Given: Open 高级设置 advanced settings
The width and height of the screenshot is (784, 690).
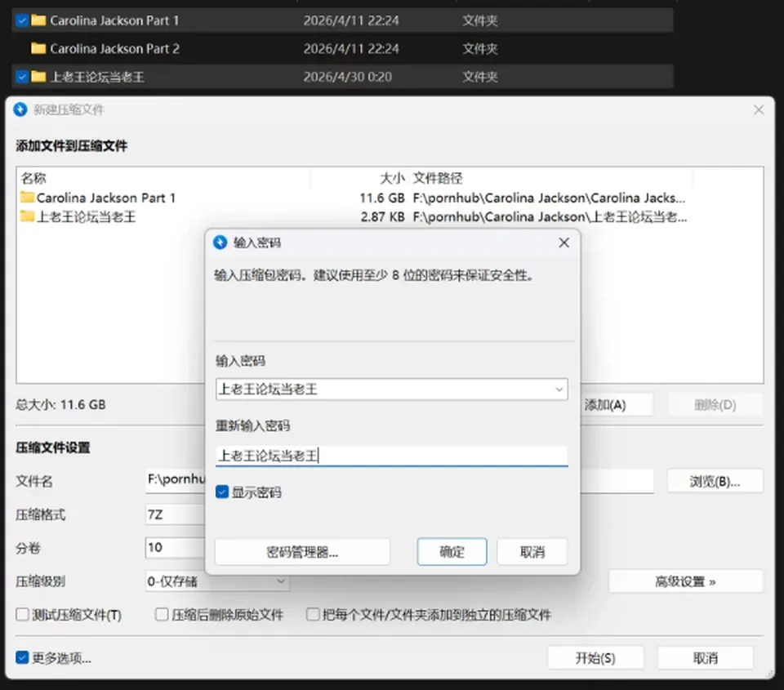Looking at the screenshot, I should pyautogui.click(x=686, y=581).
